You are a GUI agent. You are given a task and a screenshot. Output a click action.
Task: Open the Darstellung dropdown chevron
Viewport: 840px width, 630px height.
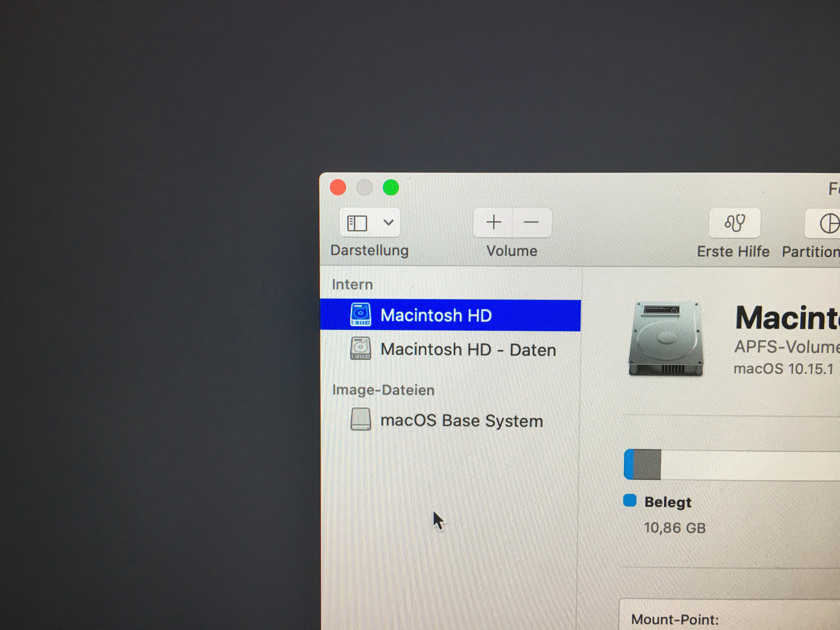tap(388, 222)
